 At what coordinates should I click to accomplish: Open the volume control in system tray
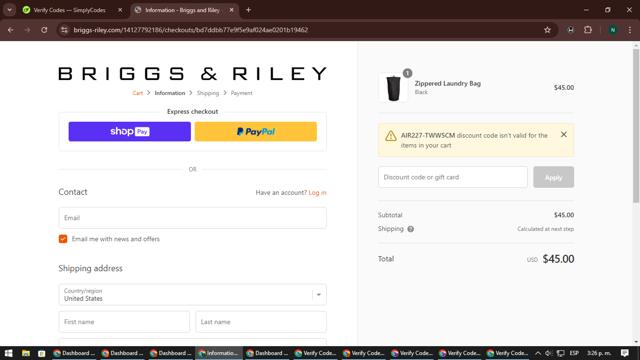(549, 353)
